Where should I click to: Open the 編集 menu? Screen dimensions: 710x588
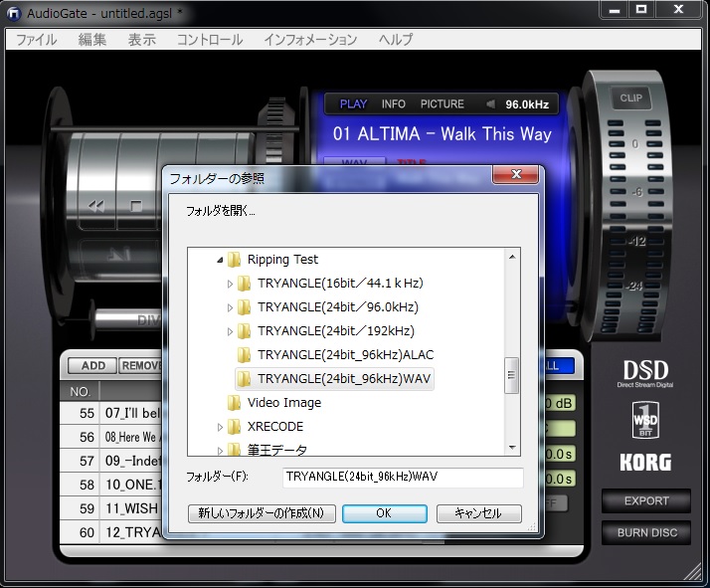[92, 40]
